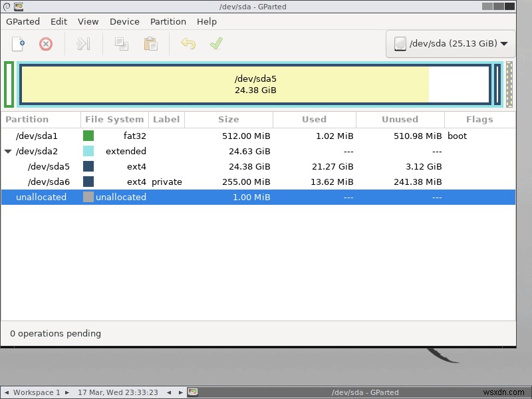Image resolution: width=532 pixels, height=399 pixels.
Task: Click the Paste partition toolbar icon
Action: (150, 44)
